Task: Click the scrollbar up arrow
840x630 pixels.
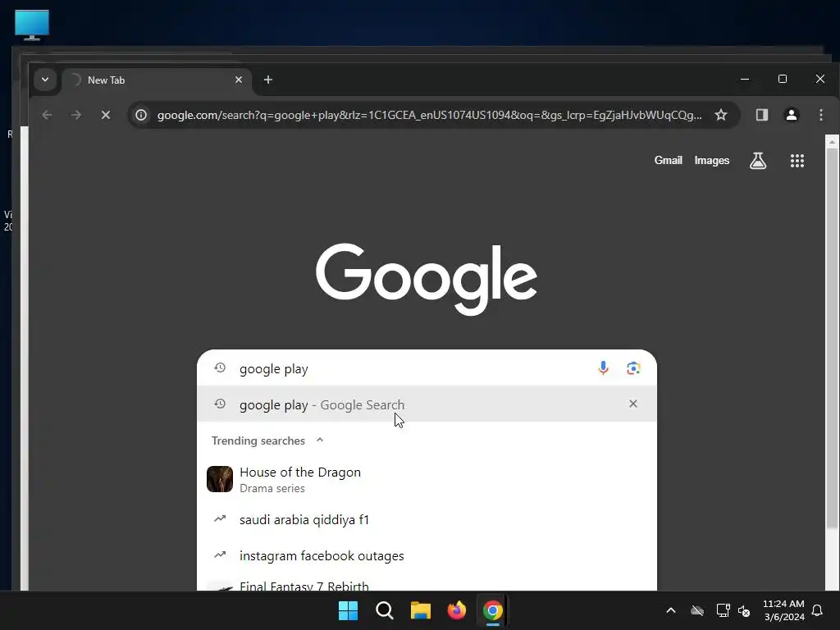Action: coord(832,142)
